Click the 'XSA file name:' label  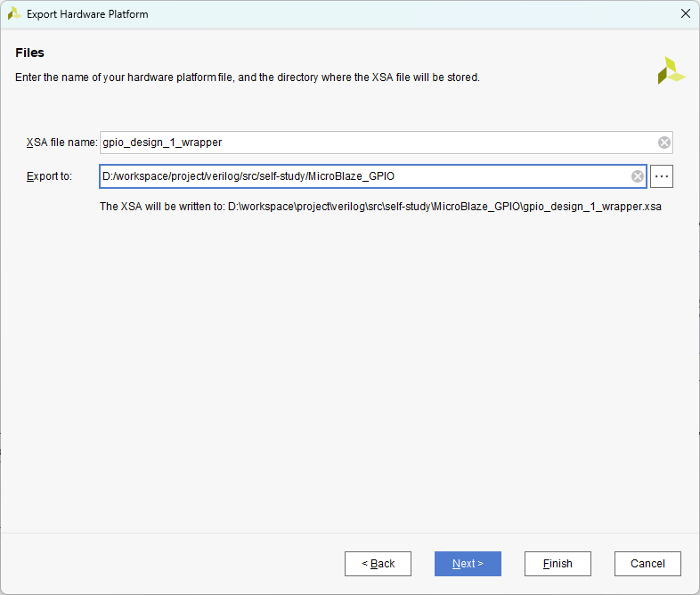click(61, 143)
